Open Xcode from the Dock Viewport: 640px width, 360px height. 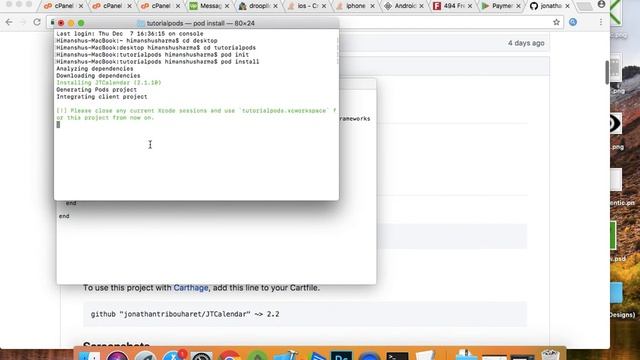click(x=286, y=355)
